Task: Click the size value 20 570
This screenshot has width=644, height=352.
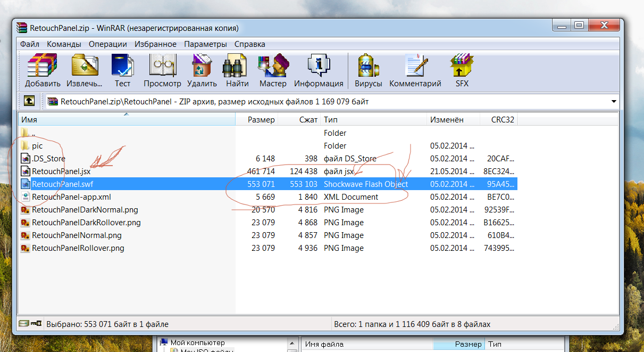Action: (x=263, y=209)
